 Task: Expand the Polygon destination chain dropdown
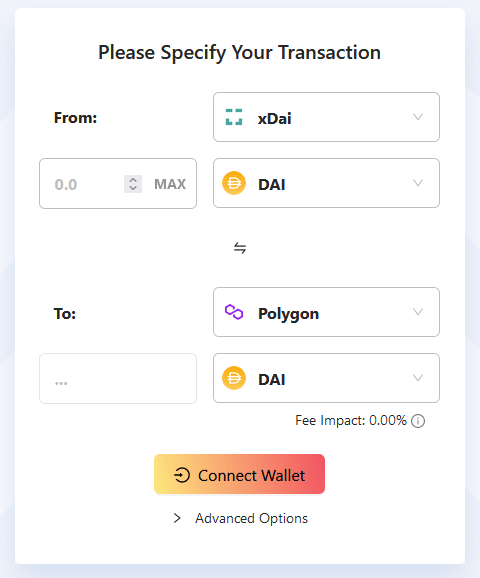pos(326,312)
